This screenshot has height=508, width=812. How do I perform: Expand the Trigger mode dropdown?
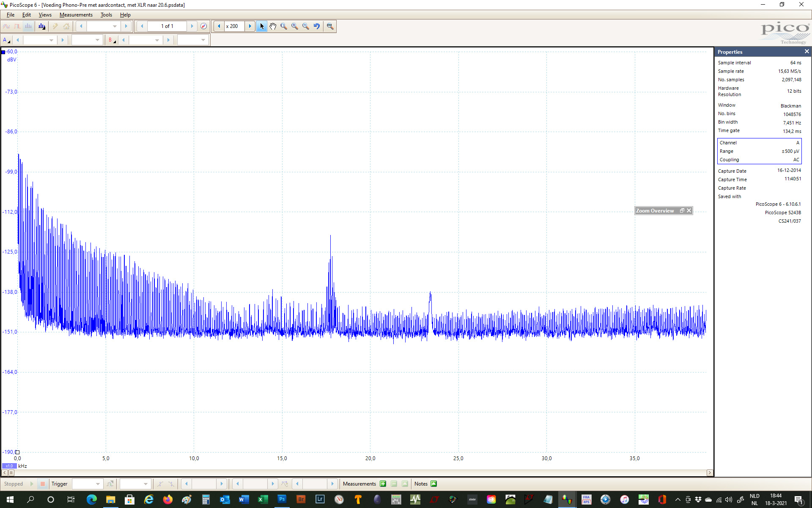tap(98, 484)
